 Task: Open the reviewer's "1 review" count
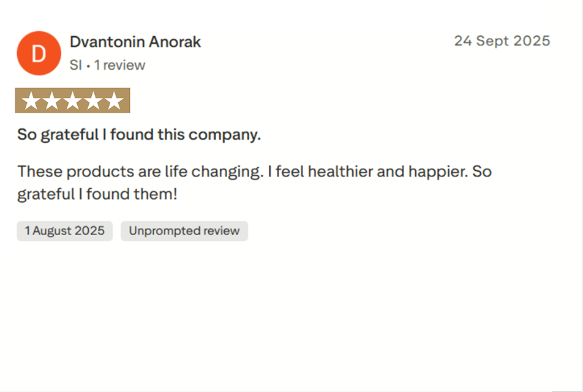coord(120,65)
